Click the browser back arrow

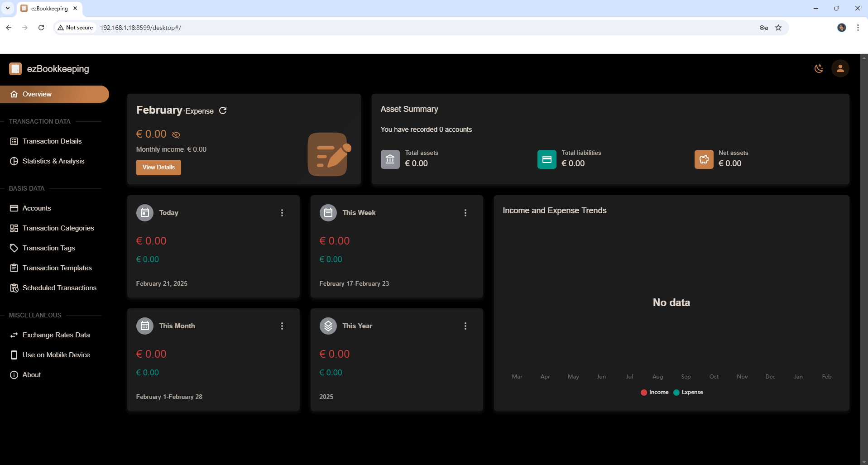(x=9, y=28)
